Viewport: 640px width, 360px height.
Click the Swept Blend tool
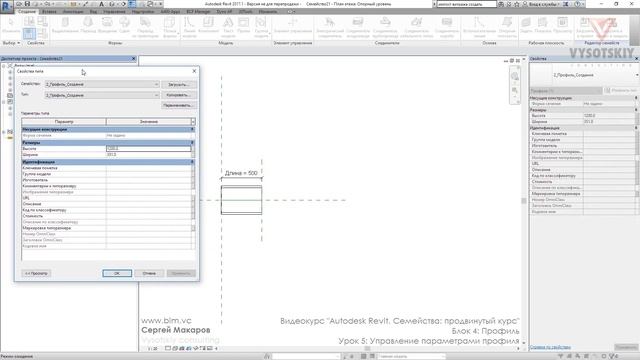(x=145, y=27)
